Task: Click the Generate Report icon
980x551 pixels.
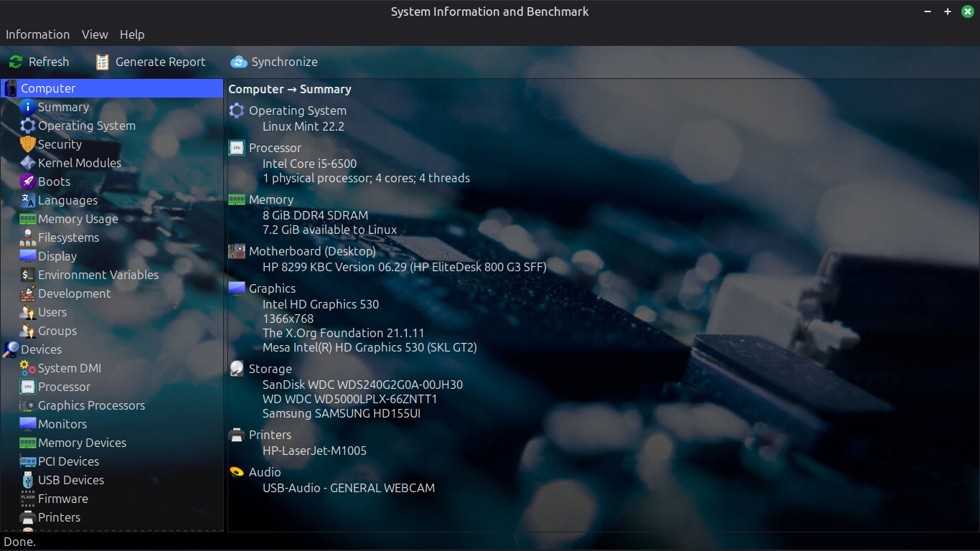Action: pyautogui.click(x=103, y=62)
